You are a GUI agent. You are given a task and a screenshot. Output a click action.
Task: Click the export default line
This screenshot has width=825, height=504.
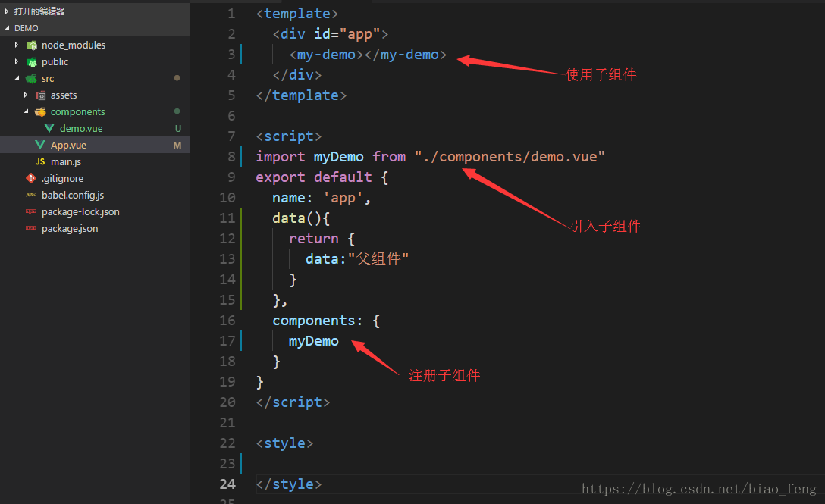coord(322,177)
